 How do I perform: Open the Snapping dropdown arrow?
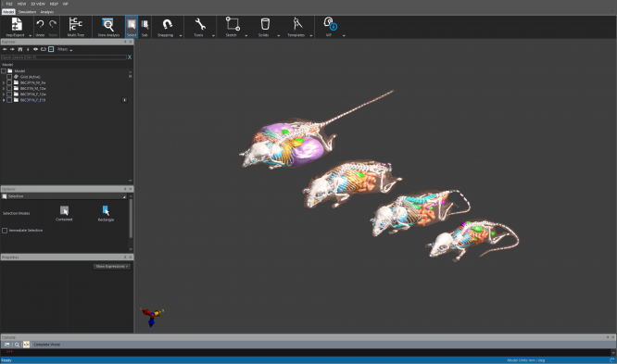(x=181, y=35)
